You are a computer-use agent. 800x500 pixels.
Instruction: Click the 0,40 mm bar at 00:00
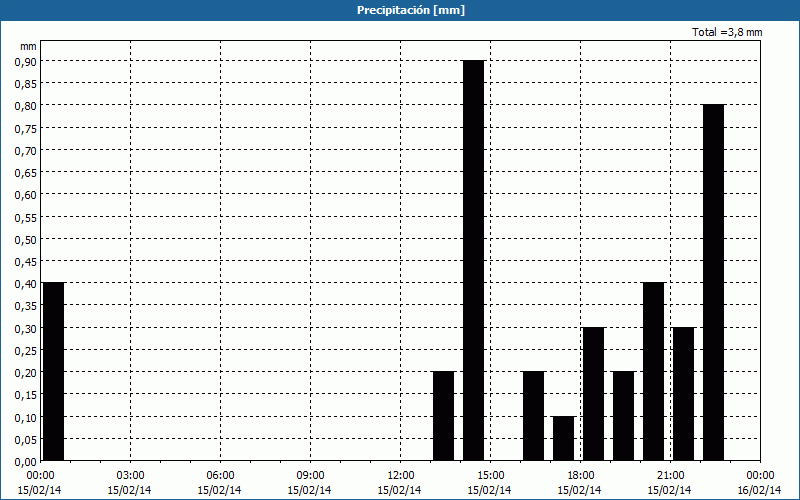[54, 371]
